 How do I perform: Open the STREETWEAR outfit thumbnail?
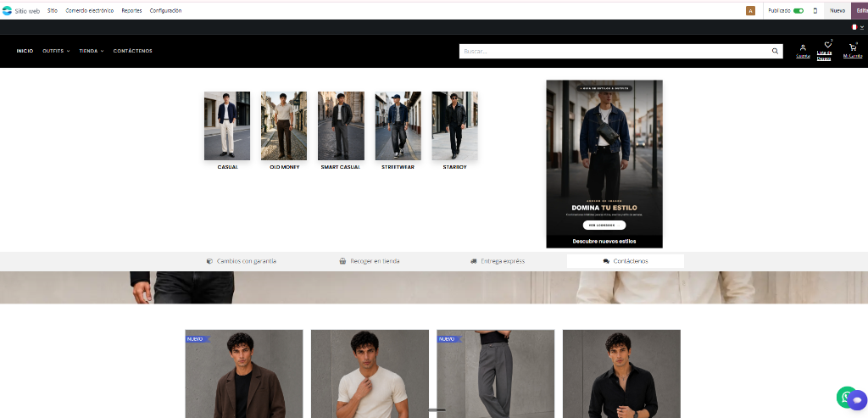(398, 125)
